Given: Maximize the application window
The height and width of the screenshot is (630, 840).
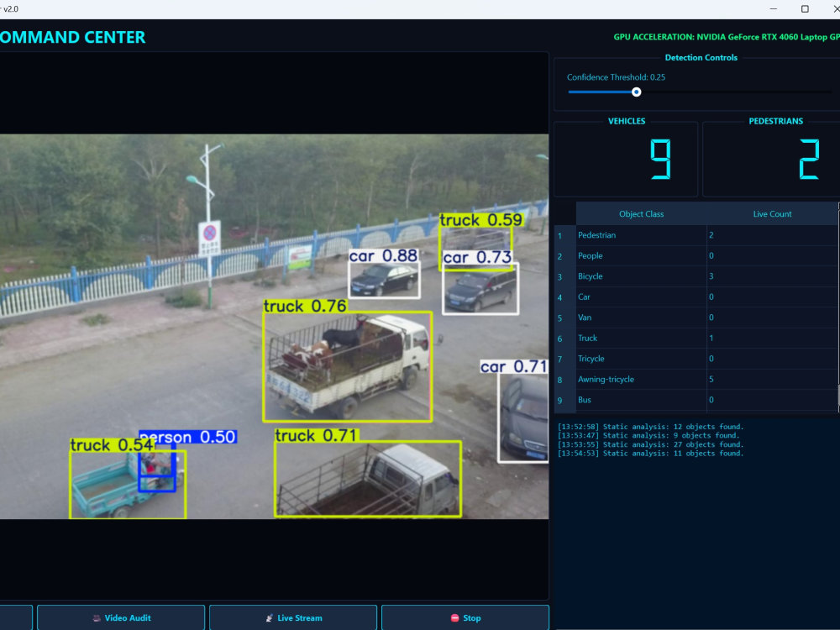Looking at the screenshot, I should pos(805,9).
